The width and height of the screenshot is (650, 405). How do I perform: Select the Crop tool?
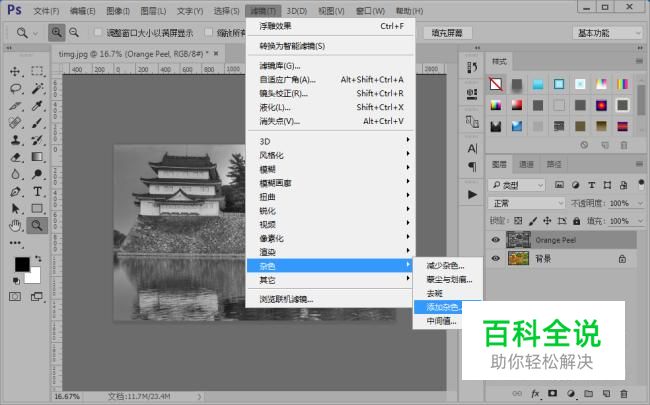click(x=15, y=106)
